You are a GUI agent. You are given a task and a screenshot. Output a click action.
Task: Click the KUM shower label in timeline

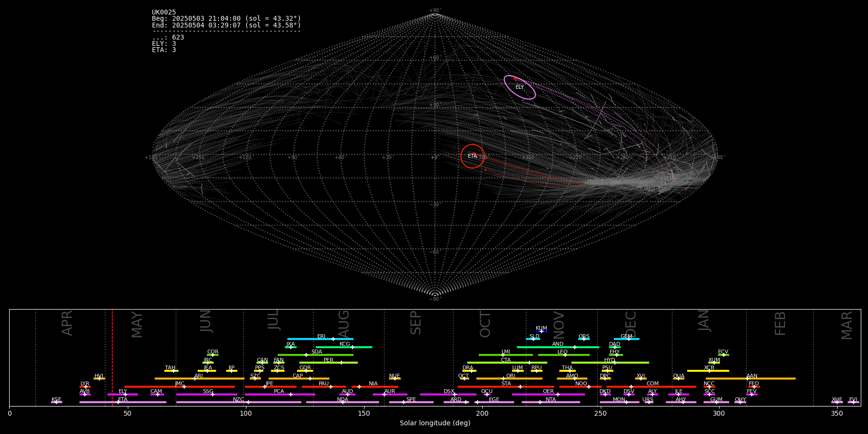click(x=542, y=328)
